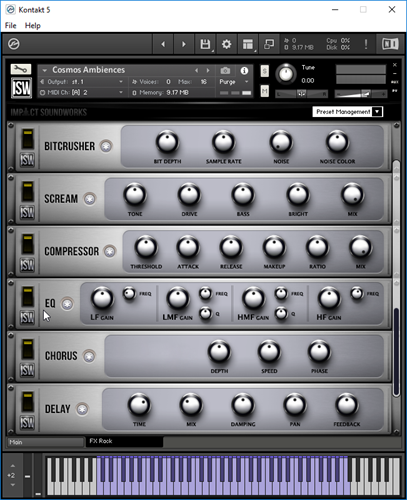Click the Tune knob
The image size is (407, 500).
pos(286,74)
